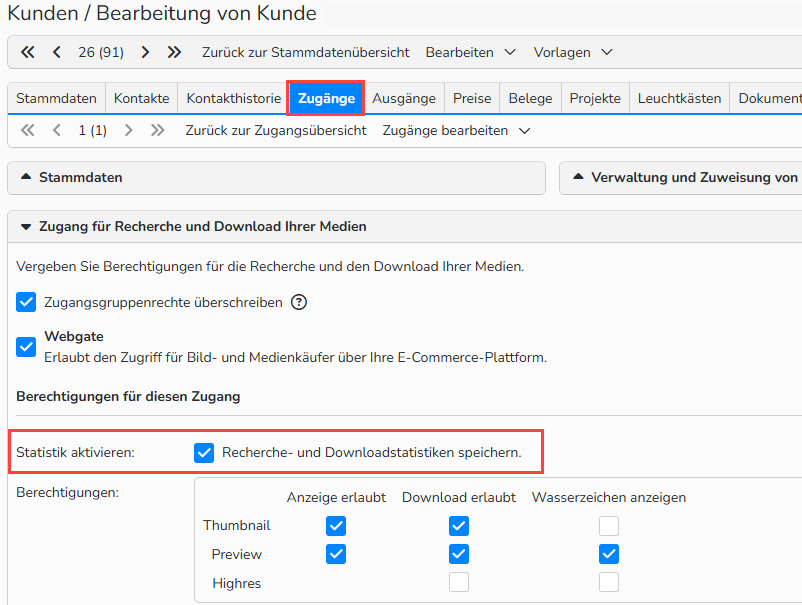
Task: Toggle Preview Download erlaubt checkbox
Action: 459,554
